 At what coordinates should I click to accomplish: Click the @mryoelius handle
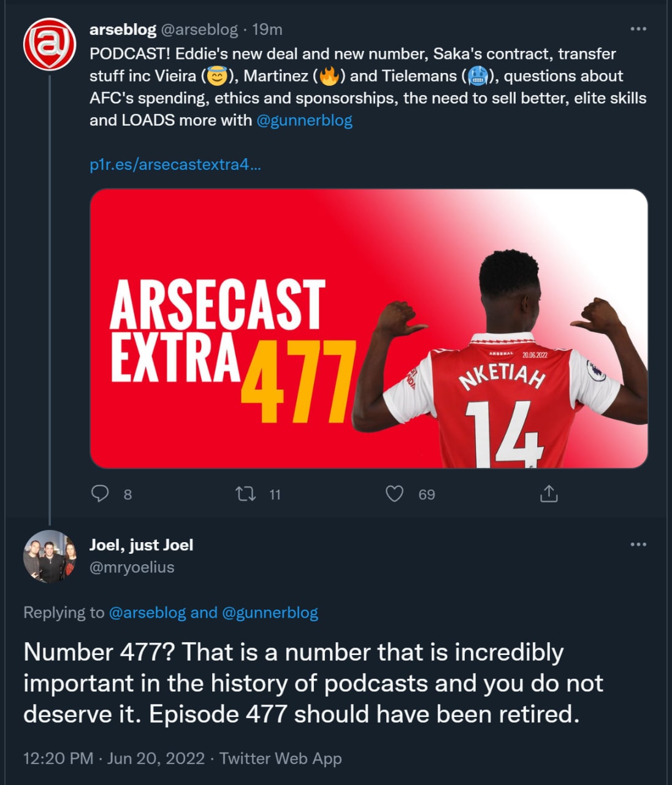[x=132, y=567]
